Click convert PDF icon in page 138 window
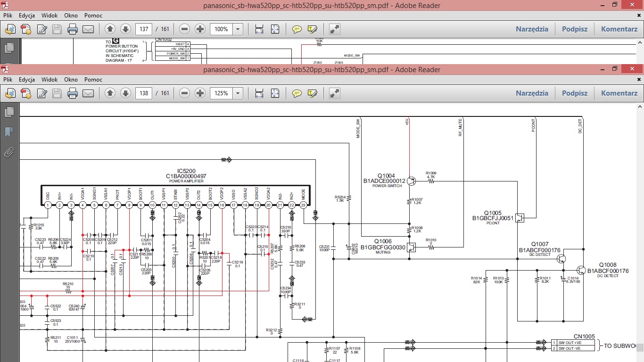 click(25, 93)
